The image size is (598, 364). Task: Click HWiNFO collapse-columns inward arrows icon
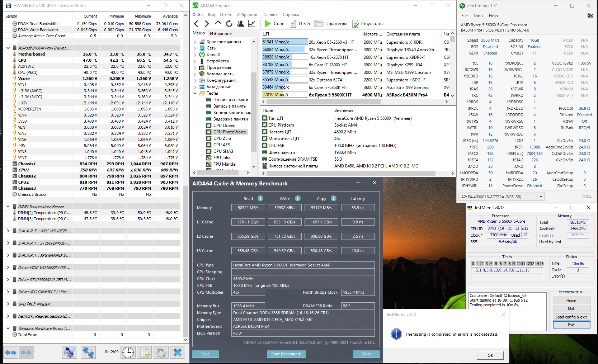(27, 353)
